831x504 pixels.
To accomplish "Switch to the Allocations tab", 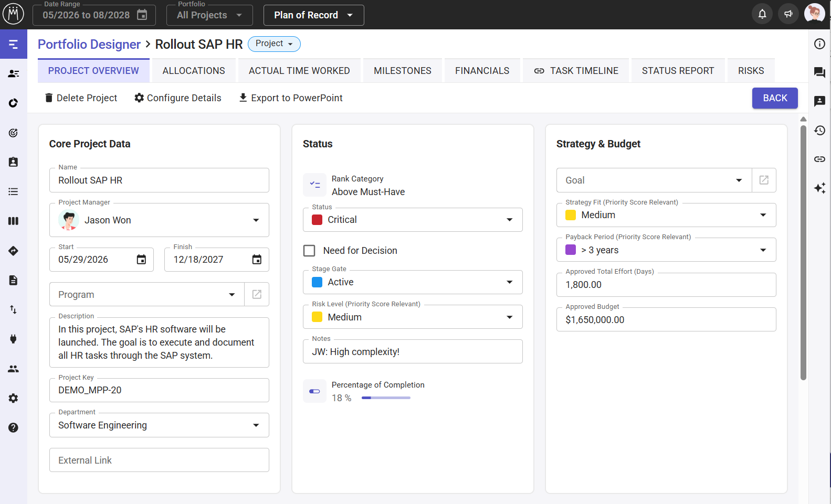I will [194, 71].
